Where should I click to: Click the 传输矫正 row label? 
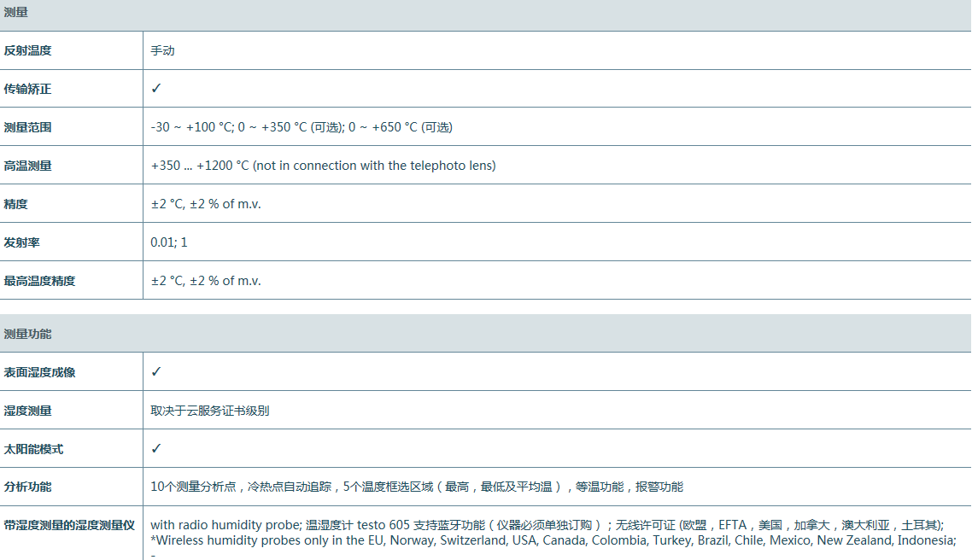point(27,89)
